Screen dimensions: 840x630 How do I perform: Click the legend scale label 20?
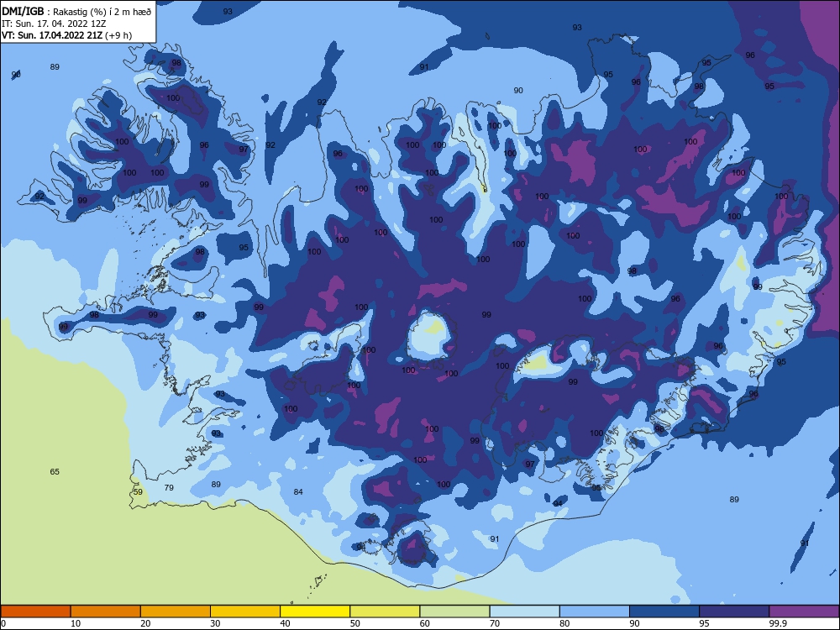pyautogui.click(x=145, y=623)
